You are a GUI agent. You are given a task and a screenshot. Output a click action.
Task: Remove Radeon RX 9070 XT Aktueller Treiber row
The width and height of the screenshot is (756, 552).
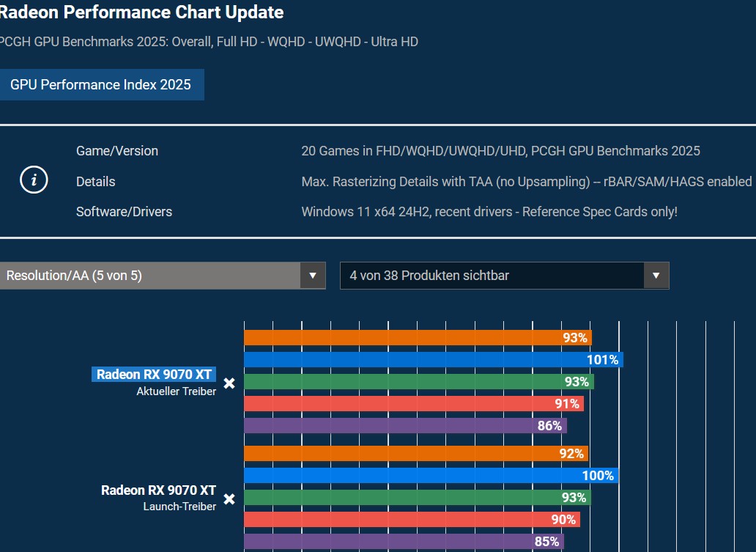pyautogui.click(x=229, y=383)
